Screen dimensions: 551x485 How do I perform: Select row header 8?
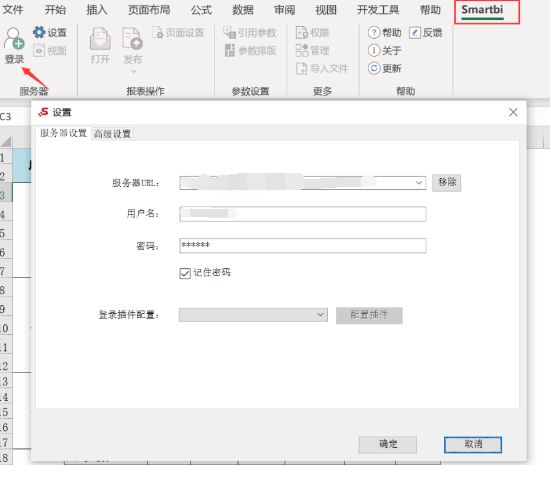[x=6, y=290]
